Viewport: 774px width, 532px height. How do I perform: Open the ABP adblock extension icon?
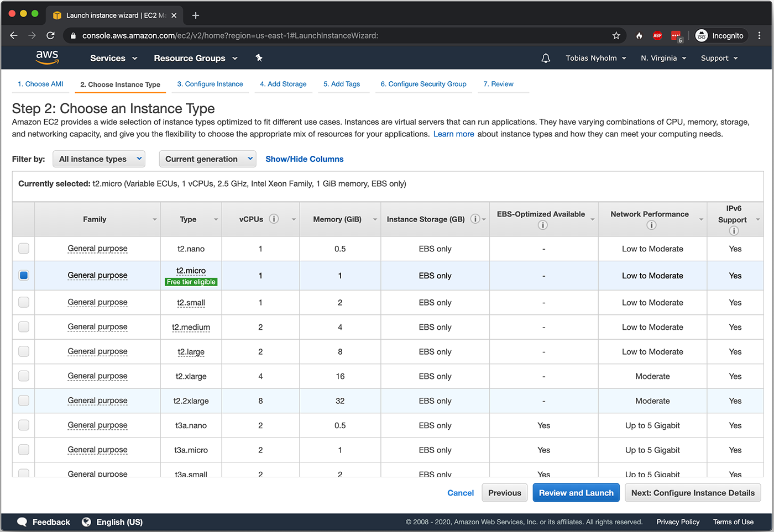point(657,35)
